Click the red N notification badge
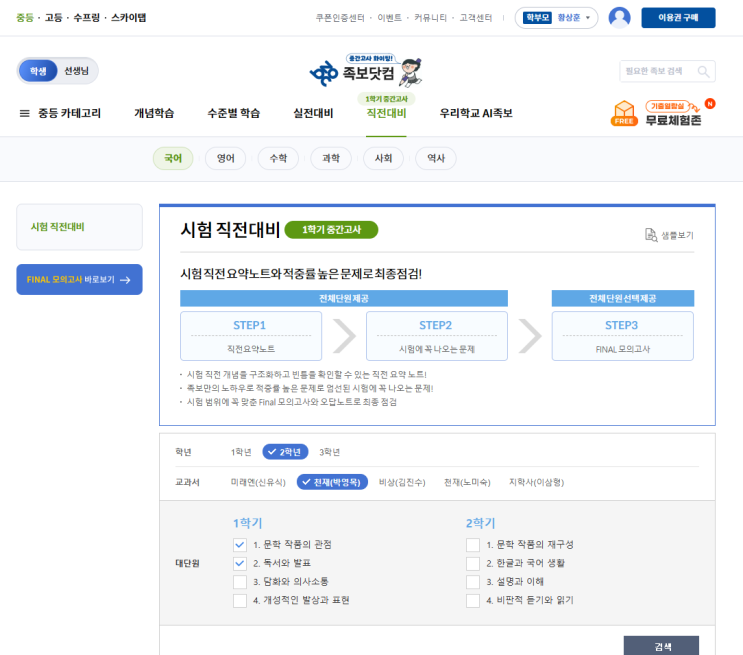This screenshot has width=743, height=655. pos(710,103)
